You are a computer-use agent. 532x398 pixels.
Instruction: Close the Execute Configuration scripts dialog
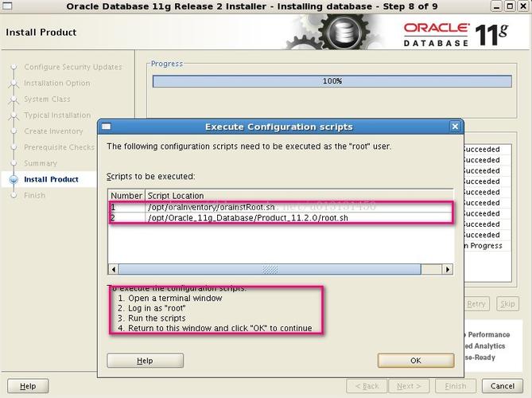coord(455,127)
